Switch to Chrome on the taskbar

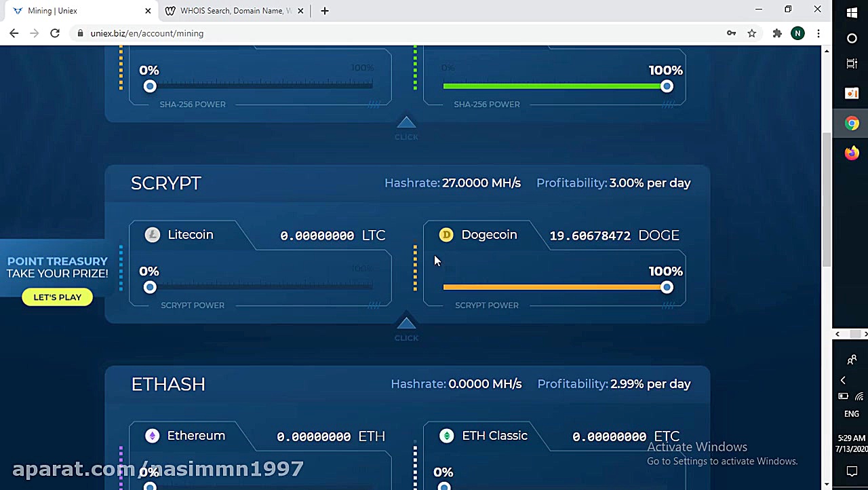pyautogui.click(x=852, y=124)
